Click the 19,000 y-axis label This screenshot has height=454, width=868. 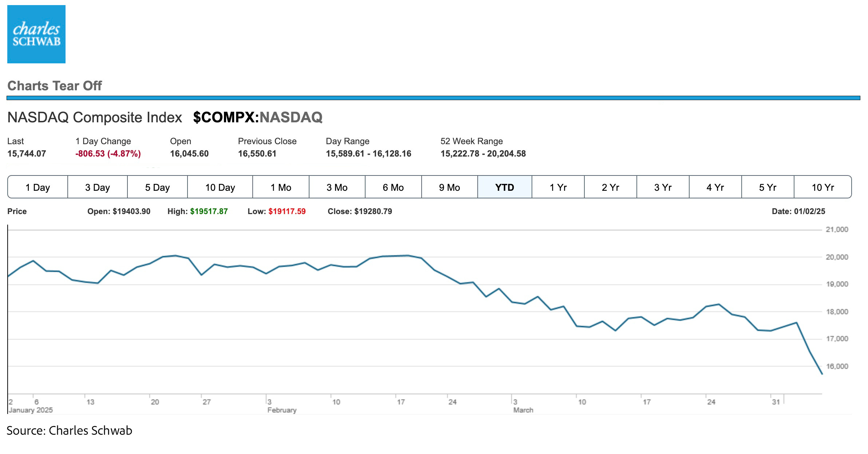coord(837,284)
